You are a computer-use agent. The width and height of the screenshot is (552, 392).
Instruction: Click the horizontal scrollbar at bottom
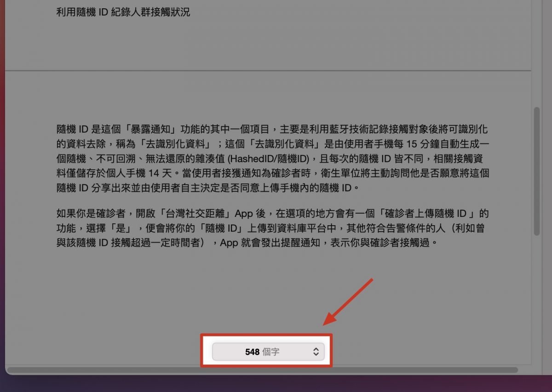click(263, 369)
